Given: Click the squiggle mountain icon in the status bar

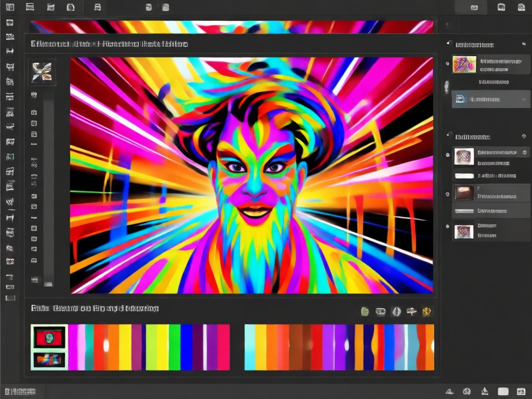Looking at the screenshot, I should [x=449, y=392].
